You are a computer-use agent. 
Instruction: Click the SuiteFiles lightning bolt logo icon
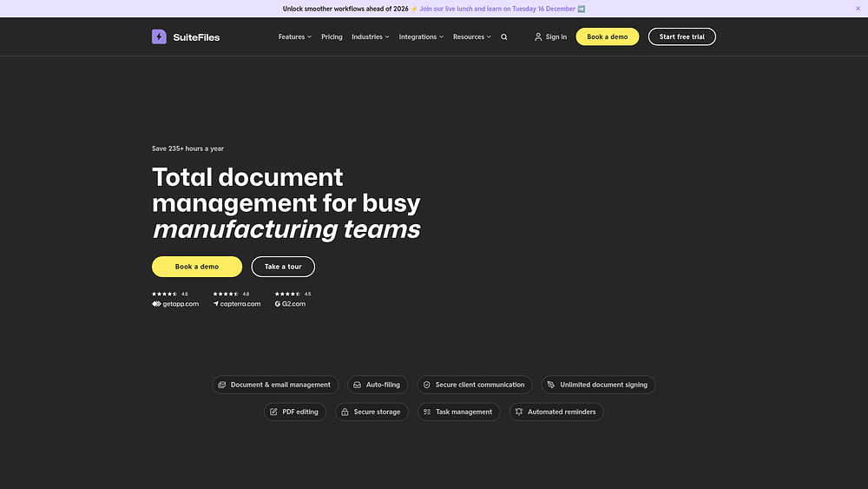[159, 36]
